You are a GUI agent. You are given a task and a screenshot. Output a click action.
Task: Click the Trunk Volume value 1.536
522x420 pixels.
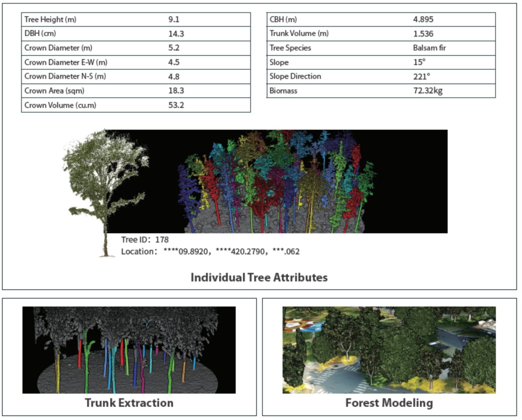tap(423, 34)
